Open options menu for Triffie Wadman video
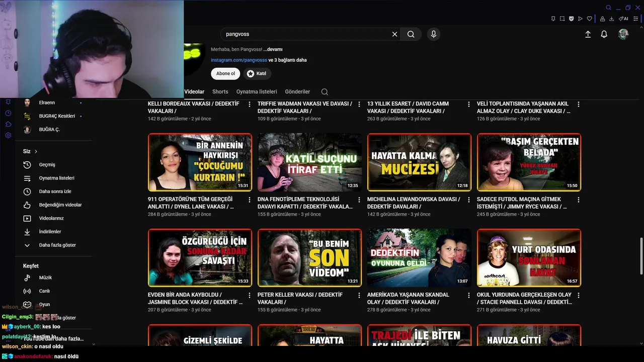The width and height of the screenshot is (644, 362). pyautogui.click(x=359, y=104)
